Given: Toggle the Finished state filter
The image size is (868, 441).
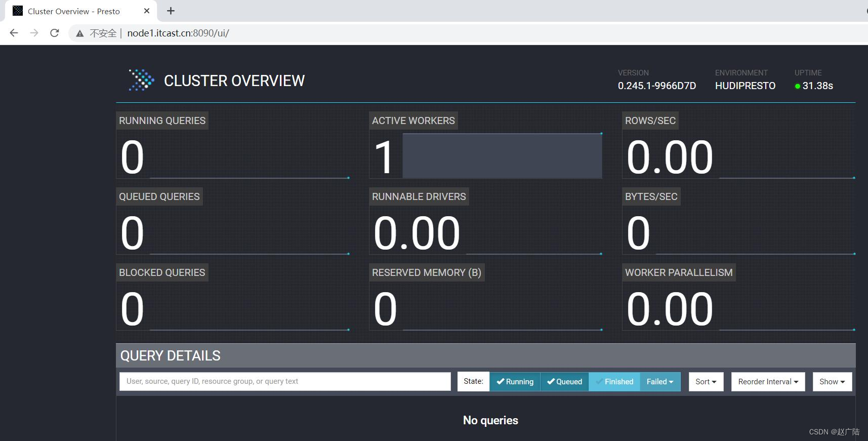Looking at the screenshot, I should click(x=614, y=382).
